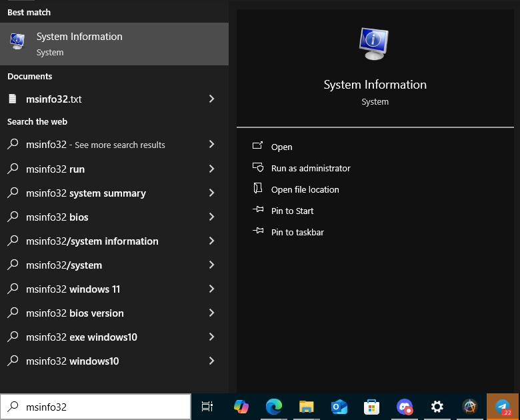520x420 pixels.
Task: Open Task View from the taskbar
Action: pyautogui.click(x=207, y=406)
